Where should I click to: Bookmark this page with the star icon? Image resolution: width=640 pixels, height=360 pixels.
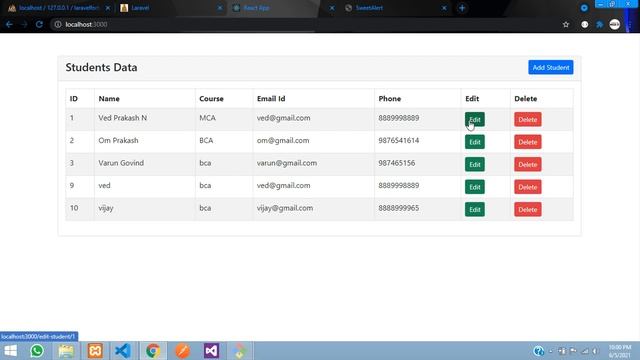coord(566,24)
